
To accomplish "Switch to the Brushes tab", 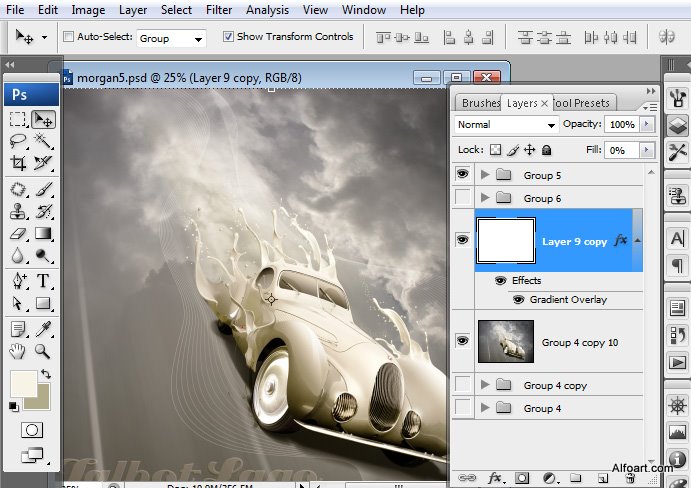I will tap(480, 103).
